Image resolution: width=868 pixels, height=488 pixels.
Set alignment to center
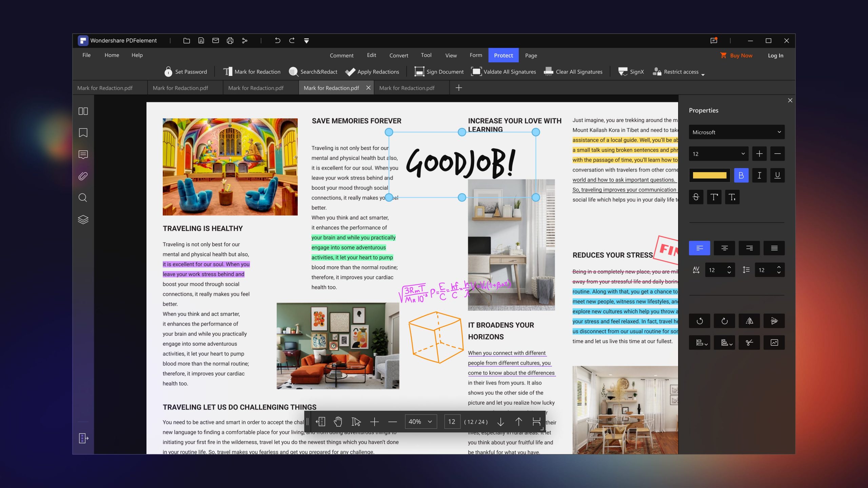(x=724, y=248)
